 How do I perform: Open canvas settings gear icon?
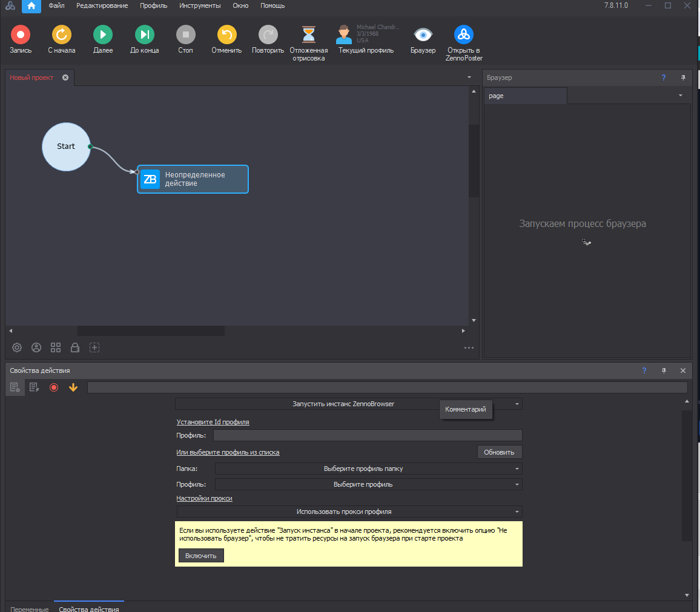pyautogui.click(x=17, y=347)
